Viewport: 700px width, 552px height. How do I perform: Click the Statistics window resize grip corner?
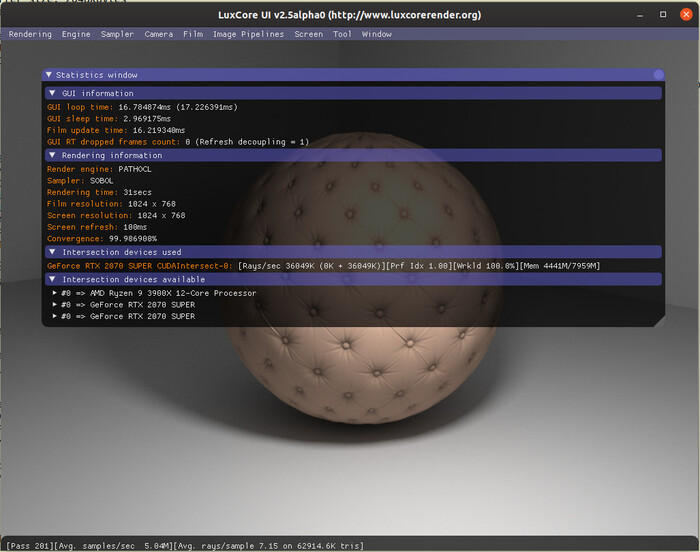[x=659, y=321]
